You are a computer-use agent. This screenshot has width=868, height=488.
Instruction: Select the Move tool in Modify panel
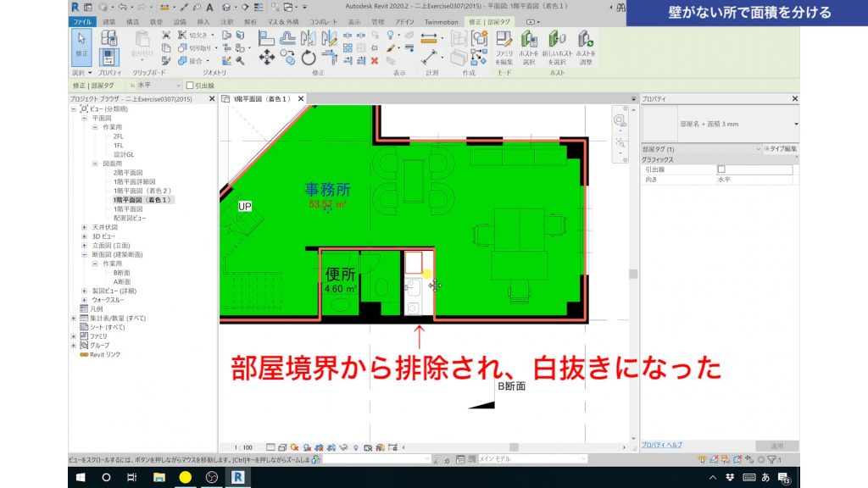point(267,57)
